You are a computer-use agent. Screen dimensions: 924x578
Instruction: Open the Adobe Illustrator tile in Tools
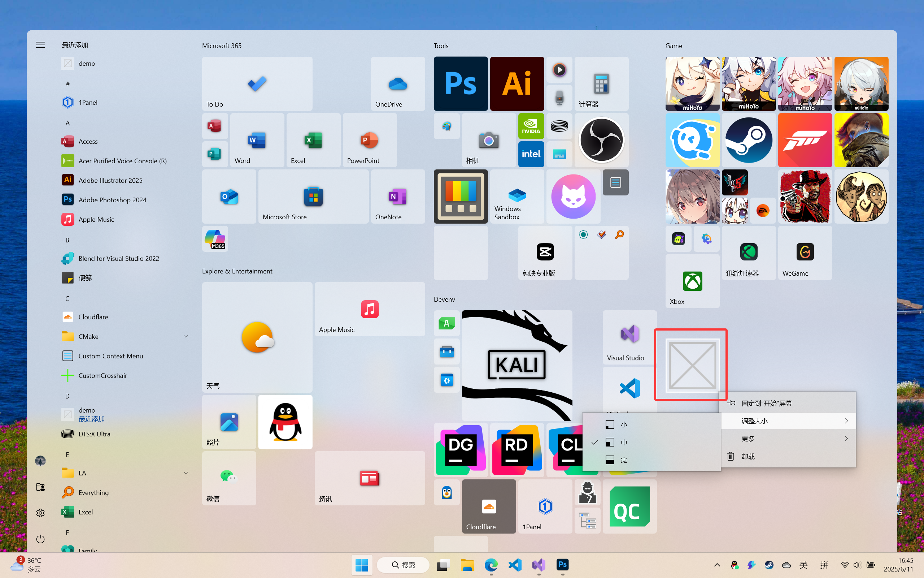click(517, 84)
